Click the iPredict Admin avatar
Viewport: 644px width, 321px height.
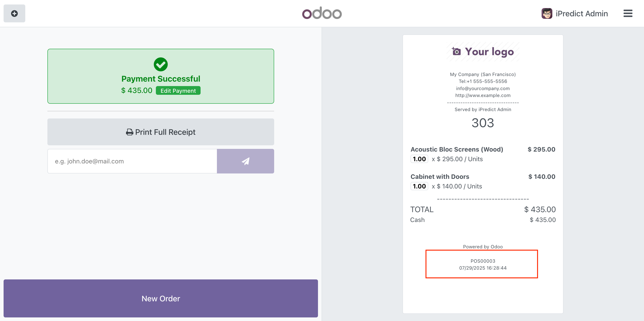[547, 13]
